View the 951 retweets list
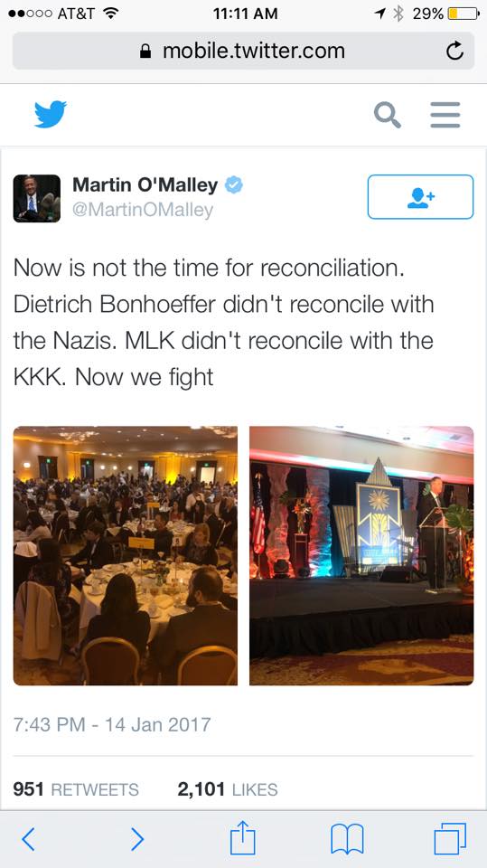487x868 pixels. pos(76,788)
